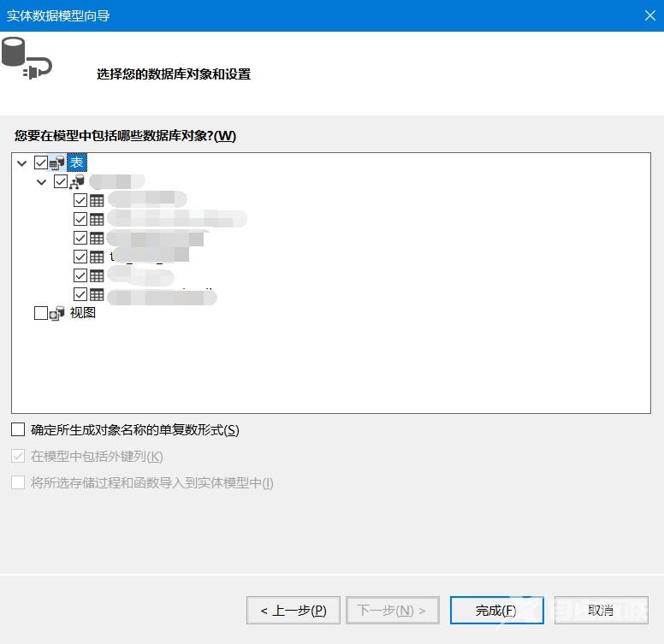This screenshot has height=644, width=664.
Task: Collapse the 表 tree node
Action: tap(21, 162)
